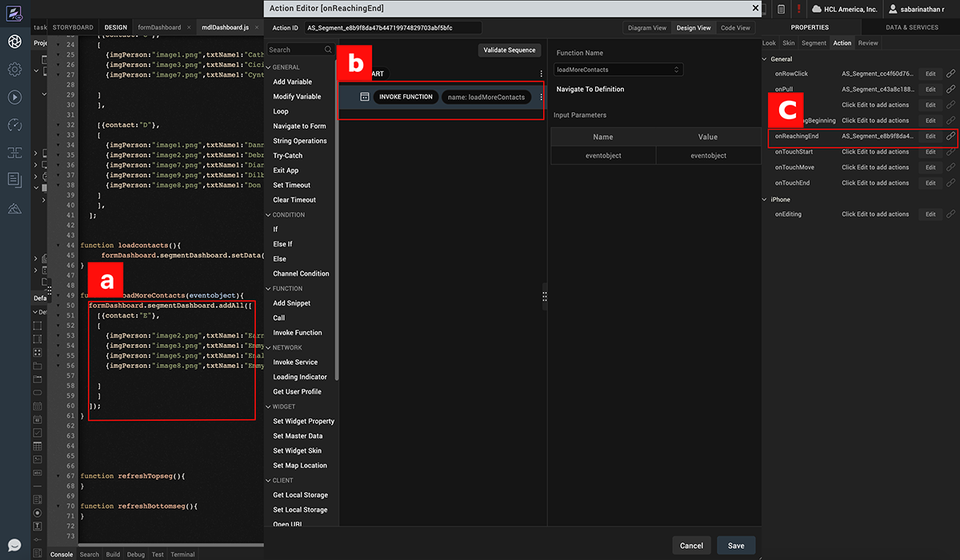Save the action sequence
The image size is (960, 560).
736,546
